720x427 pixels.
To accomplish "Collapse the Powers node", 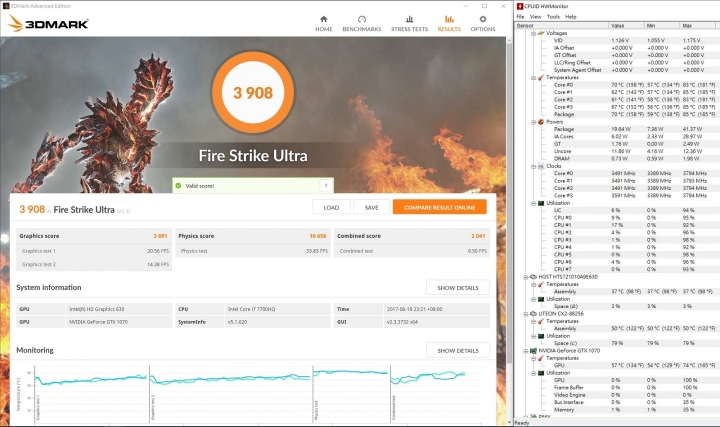I will tap(533, 122).
